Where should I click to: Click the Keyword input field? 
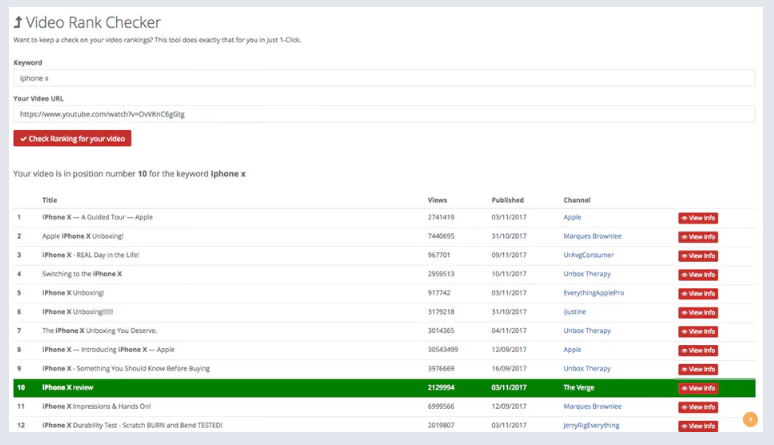[x=384, y=78]
